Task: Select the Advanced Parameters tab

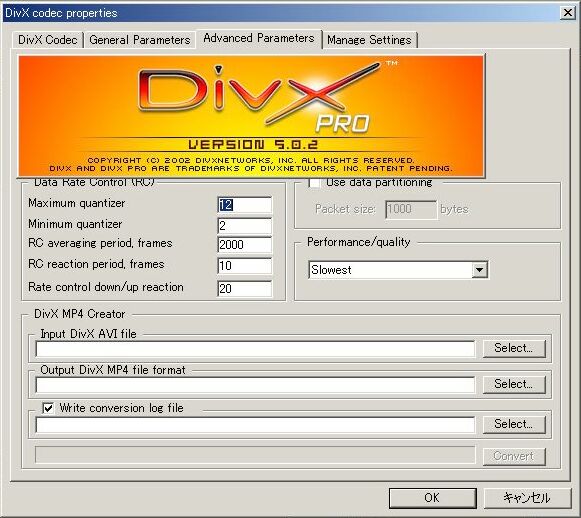Action: [259, 38]
